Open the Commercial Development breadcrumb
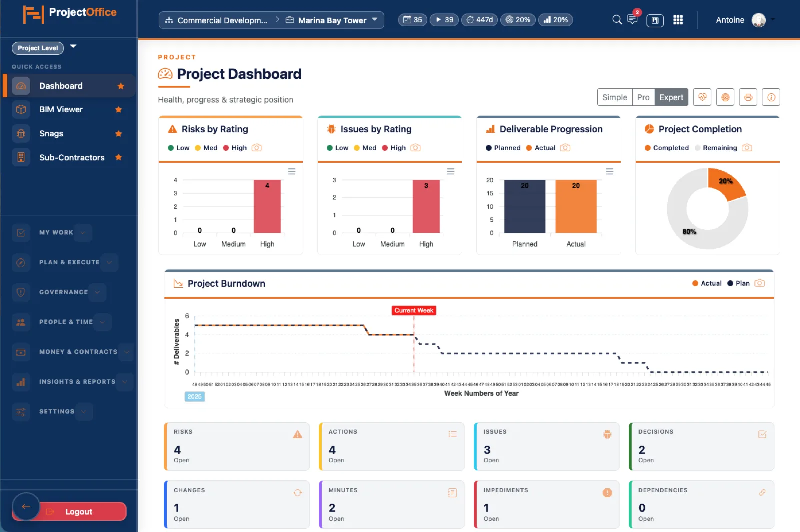The image size is (800, 532). (217, 20)
